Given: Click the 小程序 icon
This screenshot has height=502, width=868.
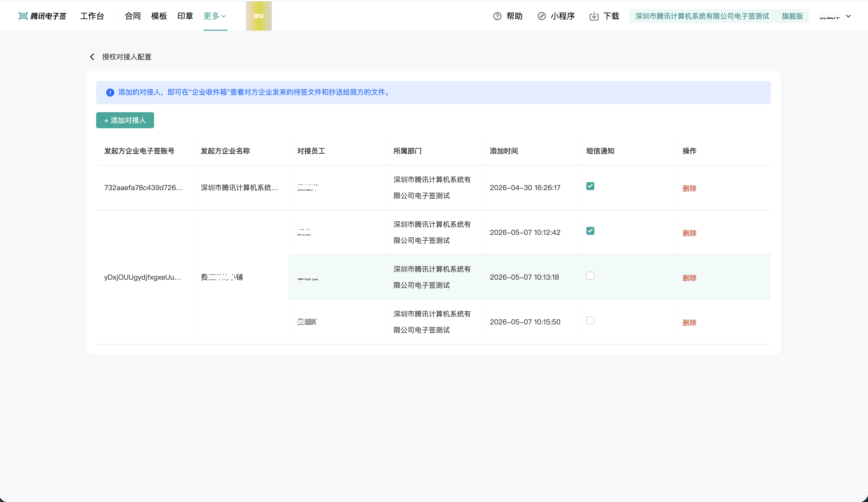Looking at the screenshot, I should [x=541, y=16].
